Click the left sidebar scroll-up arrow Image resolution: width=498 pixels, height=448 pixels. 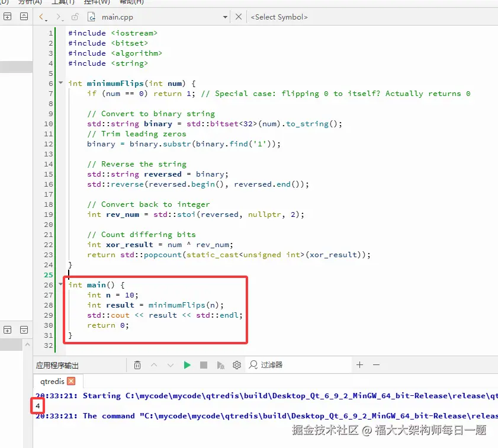[x=27, y=344]
